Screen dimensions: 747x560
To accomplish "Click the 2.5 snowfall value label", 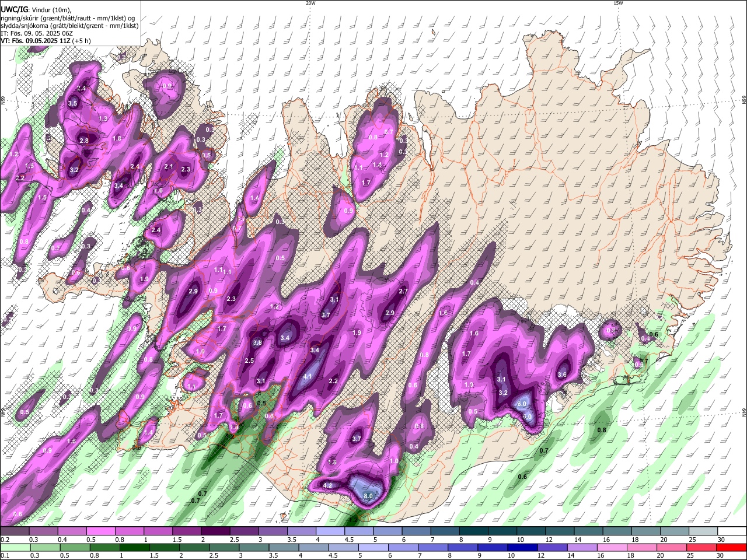I will tap(249, 360).
